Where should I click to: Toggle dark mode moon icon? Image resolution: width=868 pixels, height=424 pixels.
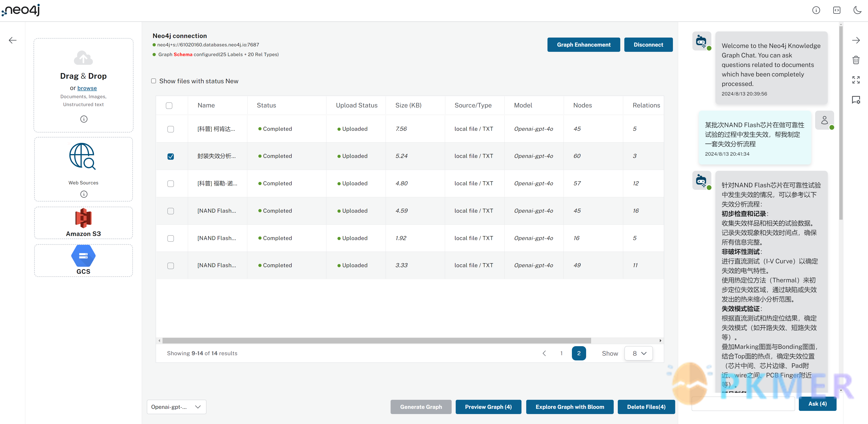coord(857,10)
